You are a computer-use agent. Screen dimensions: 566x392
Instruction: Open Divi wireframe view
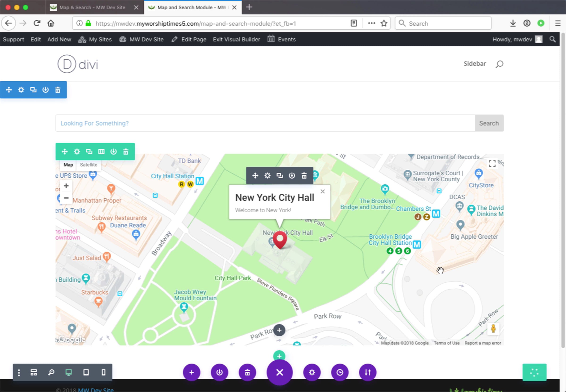pyautogui.click(x=34, y=373)
